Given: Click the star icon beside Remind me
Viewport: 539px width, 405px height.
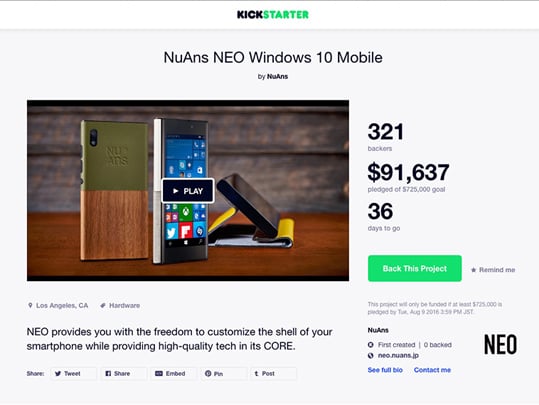Looking at the screenshot, I should tap(473, 270).
